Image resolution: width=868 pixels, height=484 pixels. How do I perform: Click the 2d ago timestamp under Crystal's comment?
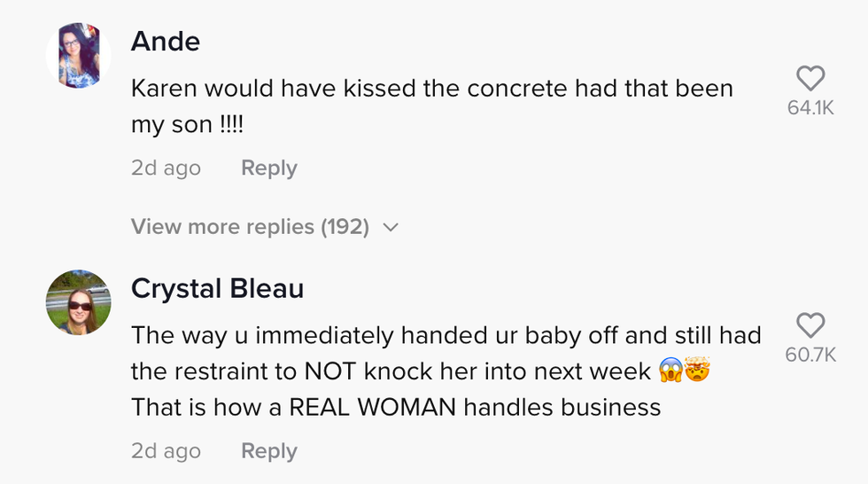coord(166,451)
